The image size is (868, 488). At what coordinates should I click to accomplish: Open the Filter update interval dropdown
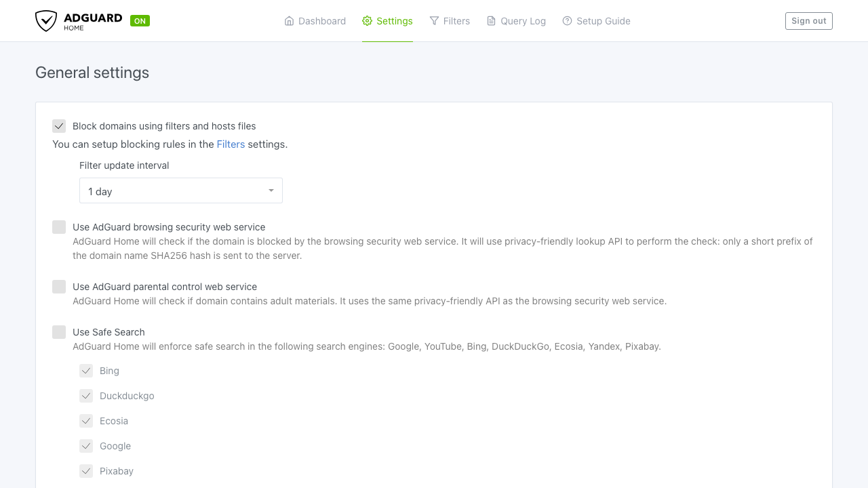coord(181,190)
